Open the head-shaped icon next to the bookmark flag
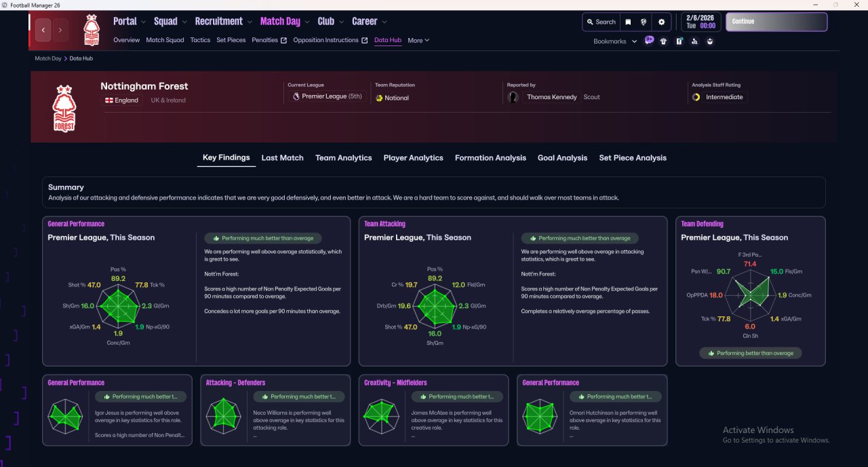Screen dimensions: 868x467 [643, 22]
